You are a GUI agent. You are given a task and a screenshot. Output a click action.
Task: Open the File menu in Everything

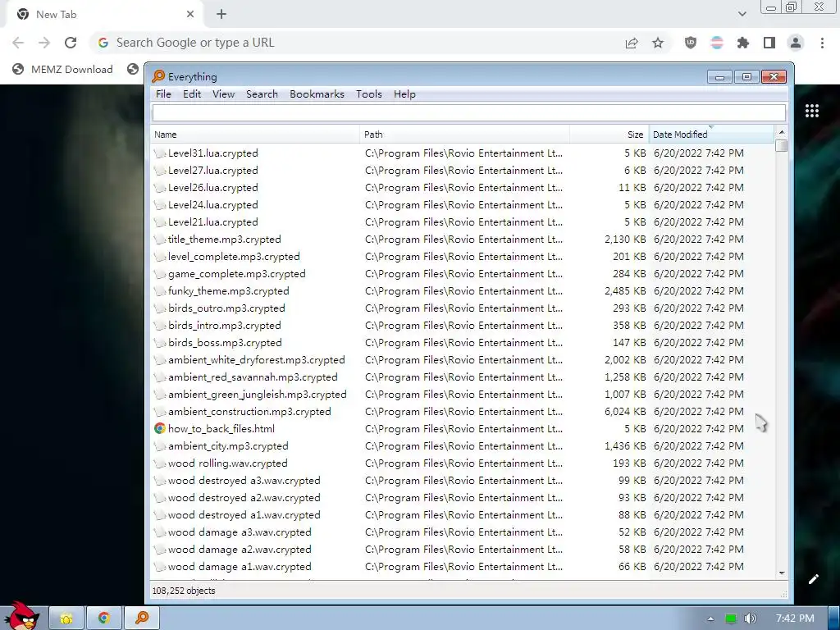(163, 94)
